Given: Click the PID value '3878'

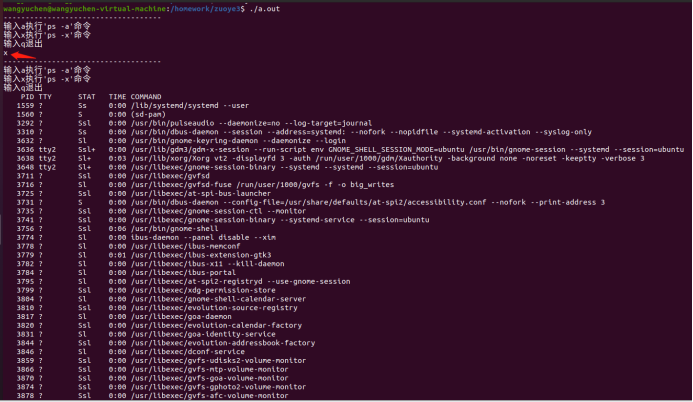Looking at the screenshot, I should coord(25,396).
